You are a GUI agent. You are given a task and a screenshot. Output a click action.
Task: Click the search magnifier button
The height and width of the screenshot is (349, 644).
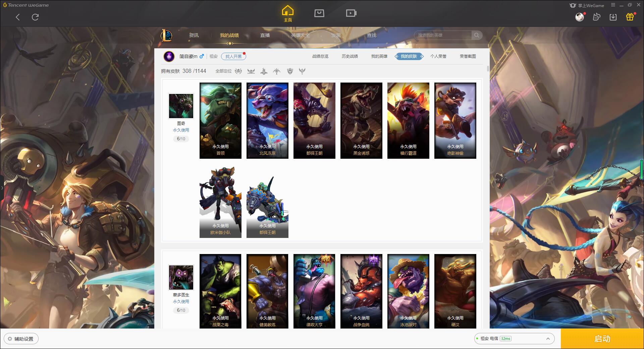point(477,35)
